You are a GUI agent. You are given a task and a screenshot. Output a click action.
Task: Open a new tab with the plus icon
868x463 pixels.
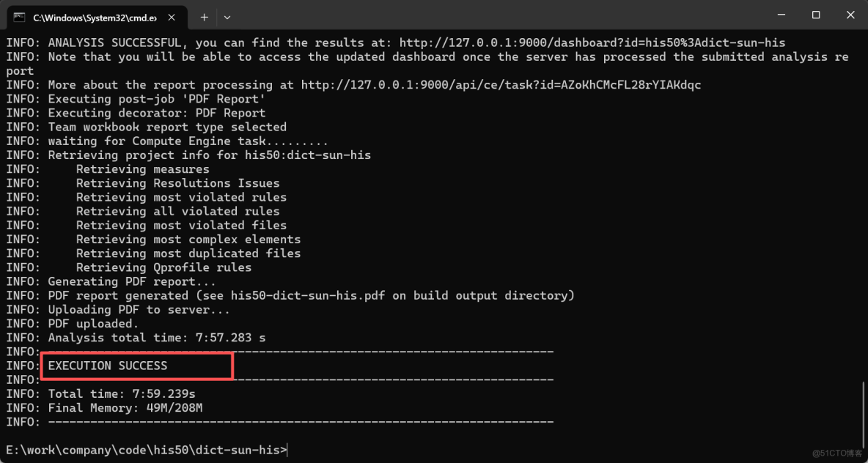(205, 16)
